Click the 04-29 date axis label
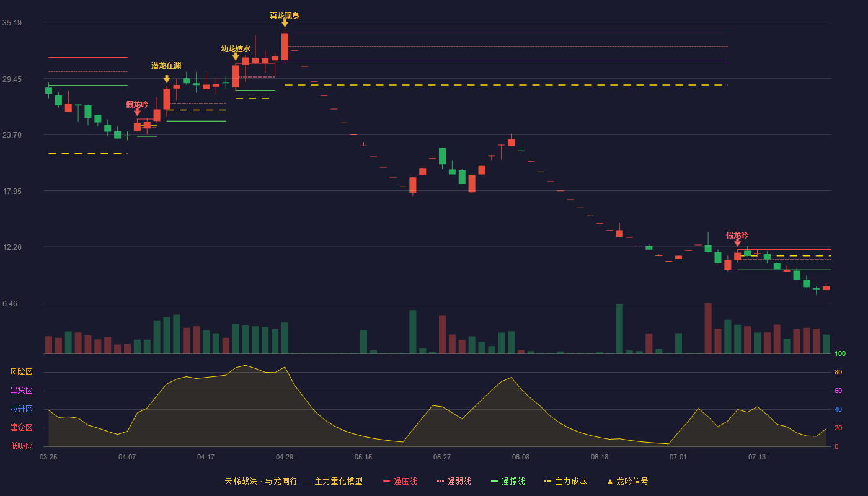868x496 pixels. point(285,457)
